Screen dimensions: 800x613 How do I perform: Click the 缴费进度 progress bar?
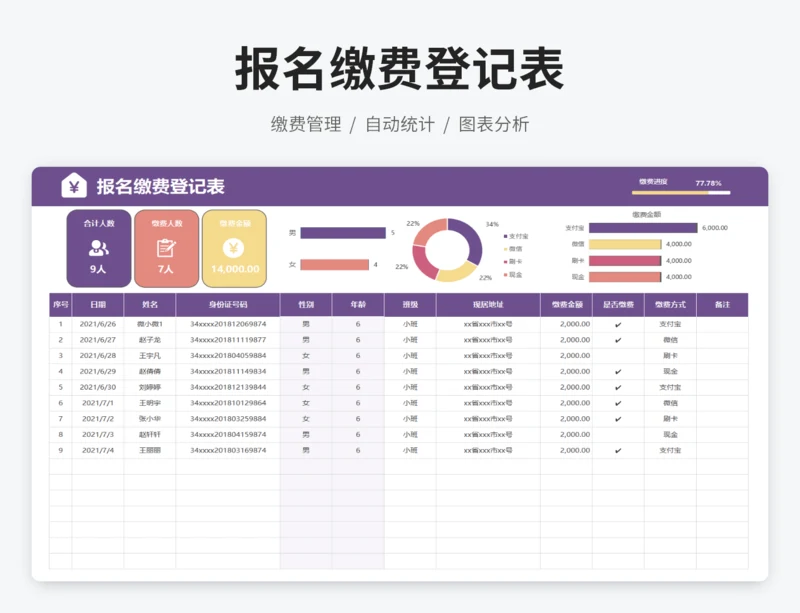(x=680, y=192)
